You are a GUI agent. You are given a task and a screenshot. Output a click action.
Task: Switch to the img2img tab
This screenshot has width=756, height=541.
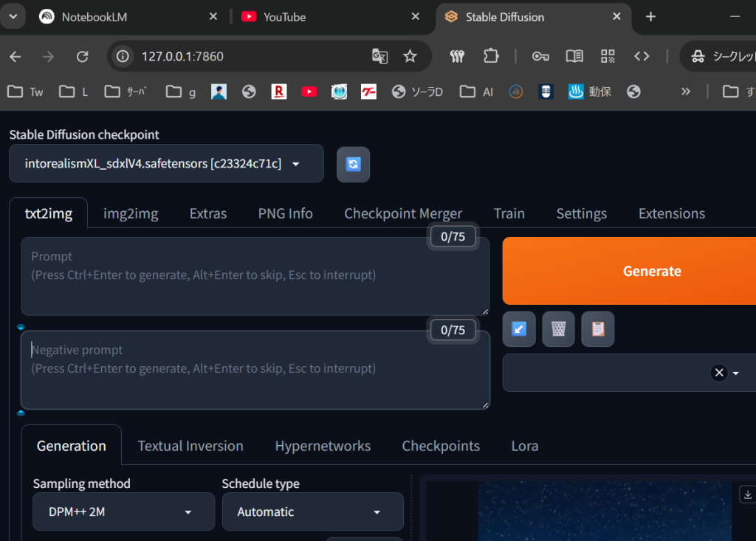pos(131,213)
